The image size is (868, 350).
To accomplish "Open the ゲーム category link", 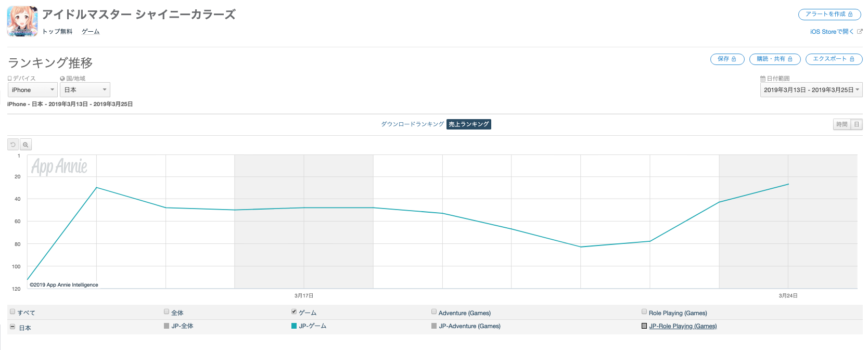I will 91,32.
